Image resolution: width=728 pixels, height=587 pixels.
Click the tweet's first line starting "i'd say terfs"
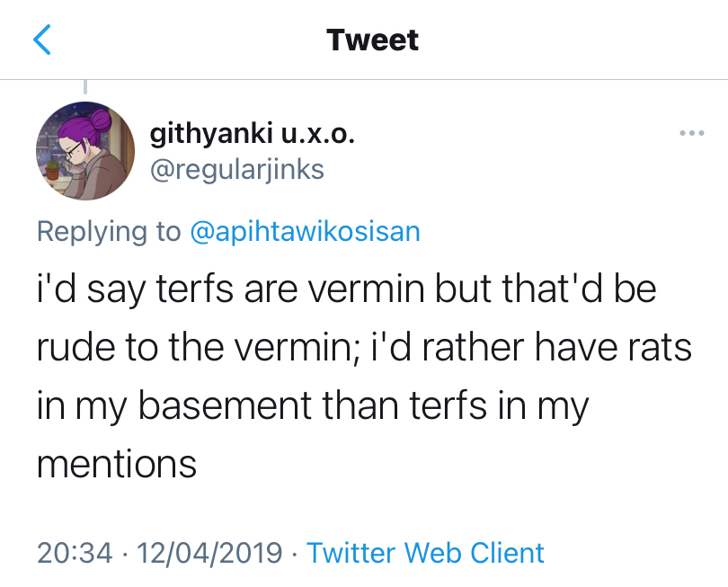347,290
